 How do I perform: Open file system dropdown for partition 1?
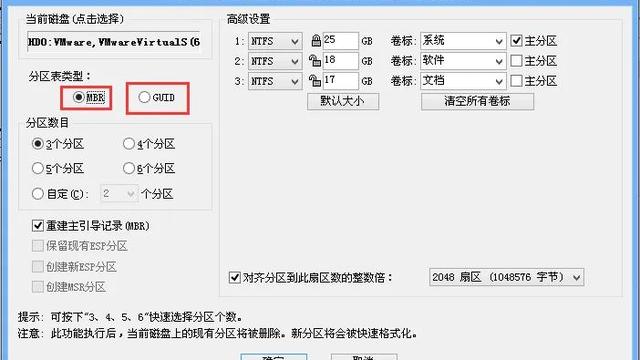(x=275, y=41)
